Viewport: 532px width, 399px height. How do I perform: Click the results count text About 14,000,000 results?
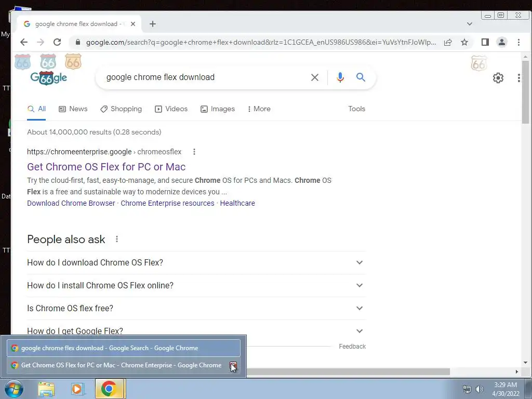point(95,132)
